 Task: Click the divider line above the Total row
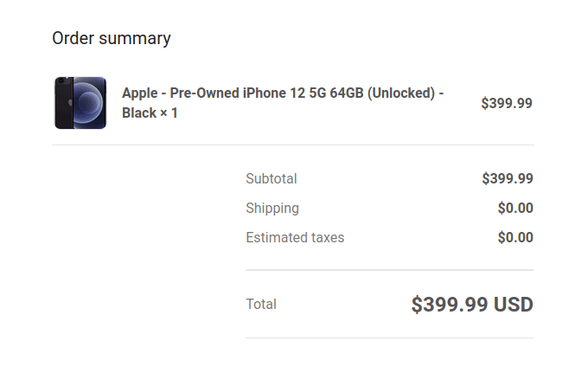(389, 270)
